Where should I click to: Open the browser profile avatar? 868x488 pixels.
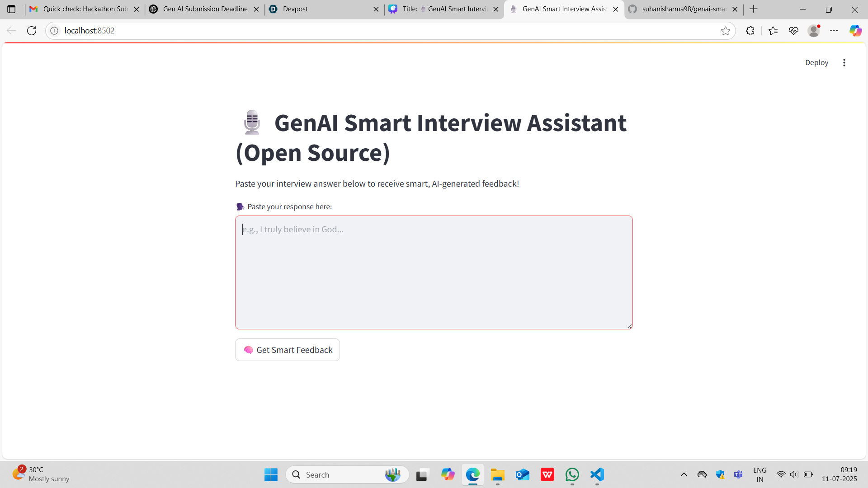point(814,31)
